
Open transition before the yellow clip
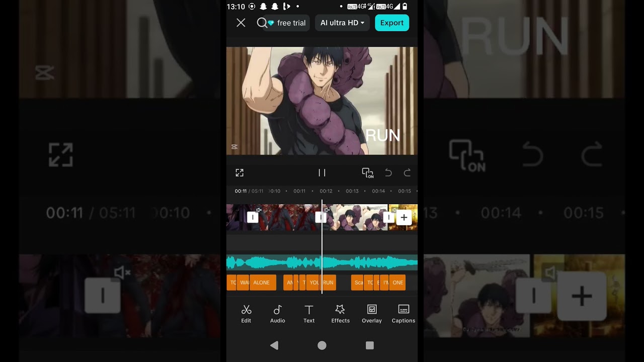tap(388, 217)
